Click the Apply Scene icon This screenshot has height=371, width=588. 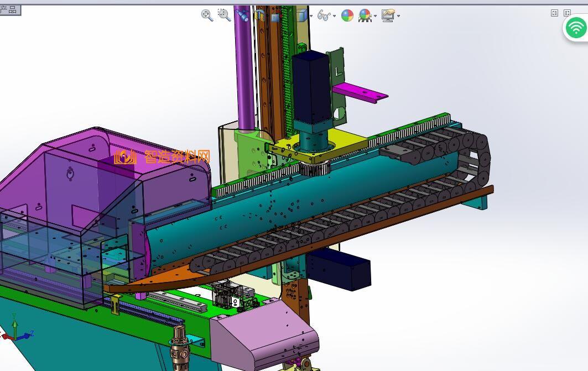click(365, 15)
